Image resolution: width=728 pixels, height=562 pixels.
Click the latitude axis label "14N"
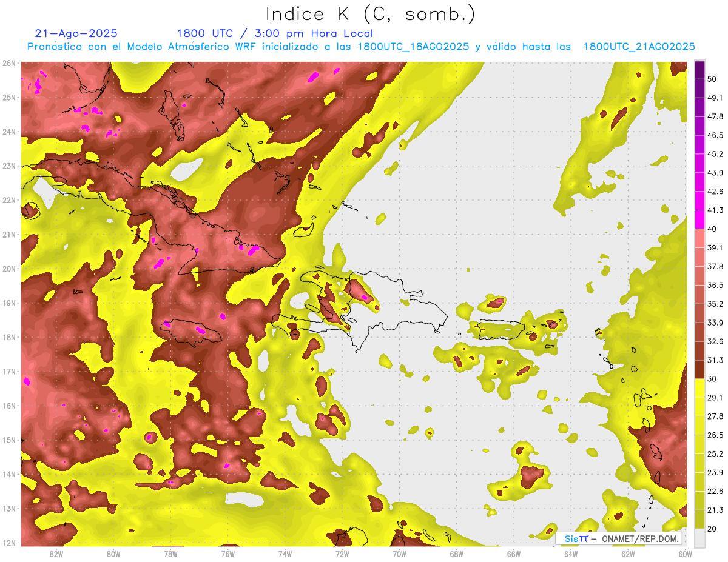[9, 474]
